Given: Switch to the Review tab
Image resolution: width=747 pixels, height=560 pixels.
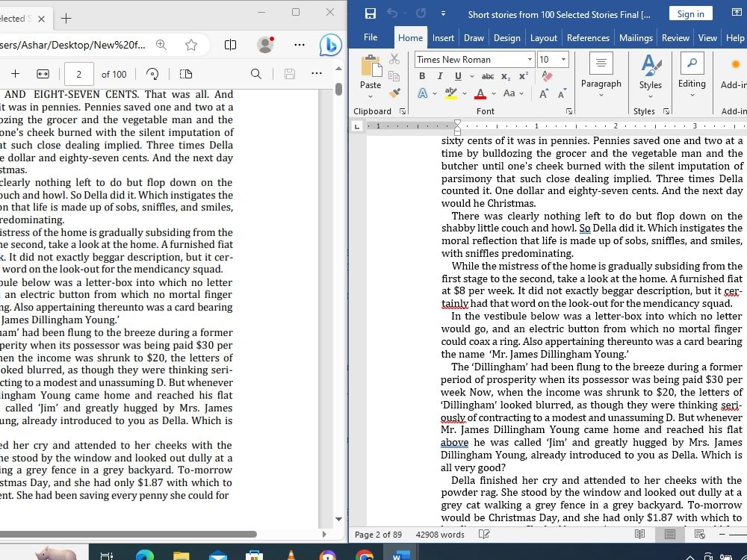Looking at the screenshot, I should (675, 37).
